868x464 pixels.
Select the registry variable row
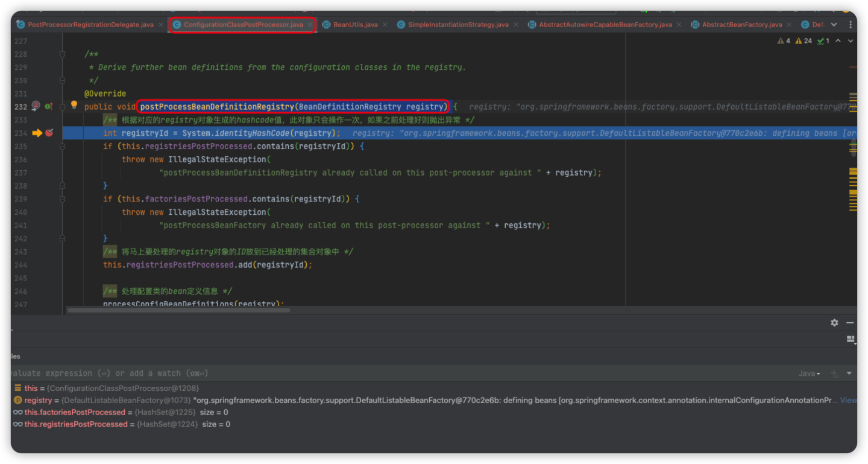[434, 401]
